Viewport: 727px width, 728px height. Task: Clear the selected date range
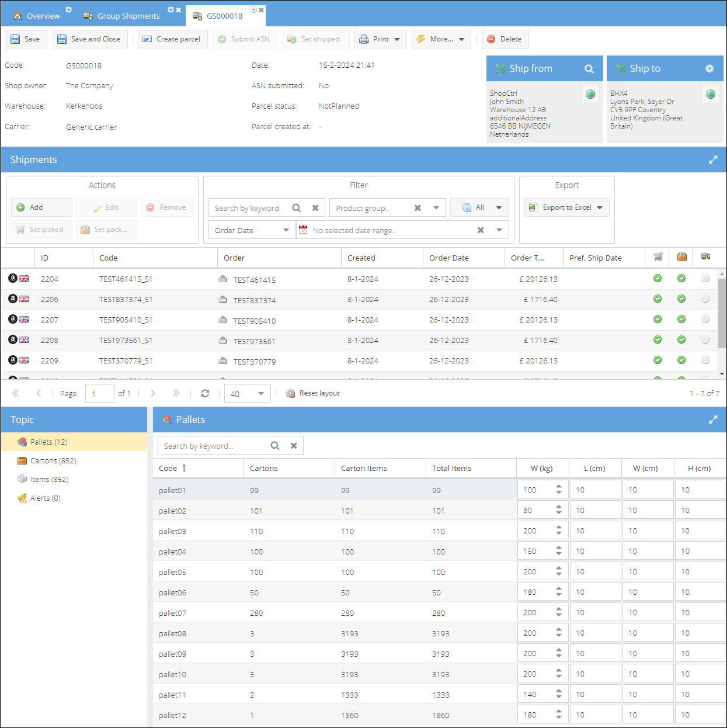pyautogui.click(x=481, y=230)
